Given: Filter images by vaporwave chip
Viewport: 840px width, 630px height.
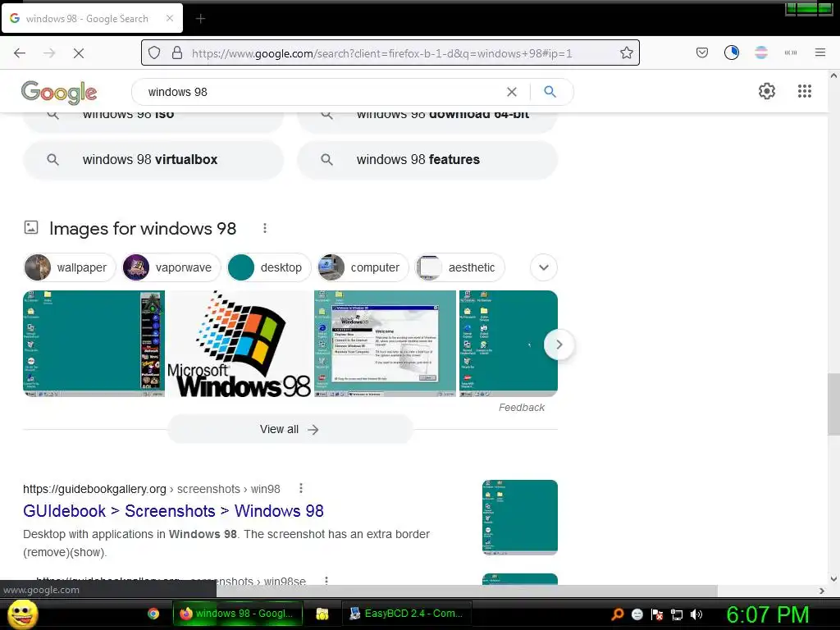Looking at the screenshot, I should tap(171, 267).
